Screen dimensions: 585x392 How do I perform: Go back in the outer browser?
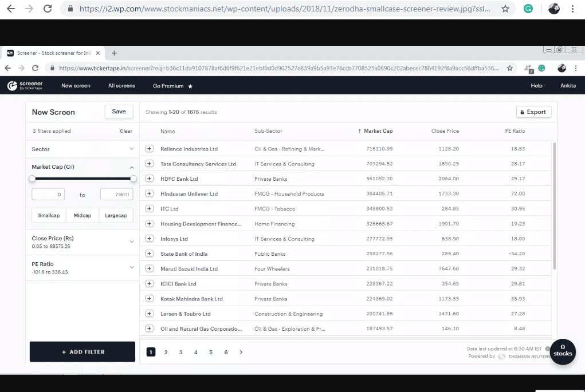point(11,9)
